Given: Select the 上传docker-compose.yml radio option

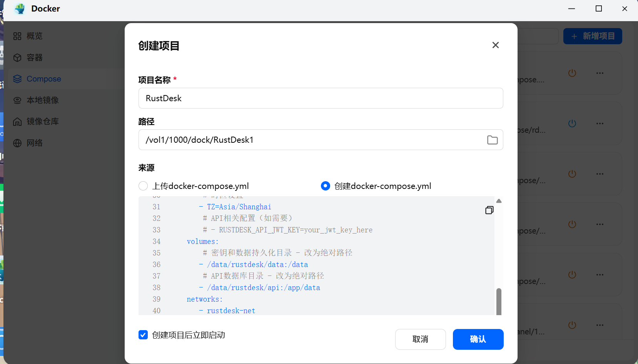Looking at the screenshot, I should click(x=143, y=186).
